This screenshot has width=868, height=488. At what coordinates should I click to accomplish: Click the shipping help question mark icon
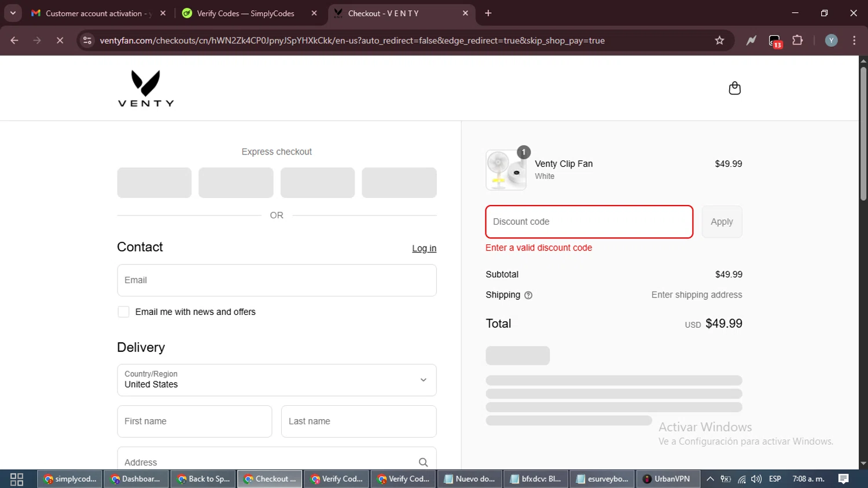(x=528, y=295)
